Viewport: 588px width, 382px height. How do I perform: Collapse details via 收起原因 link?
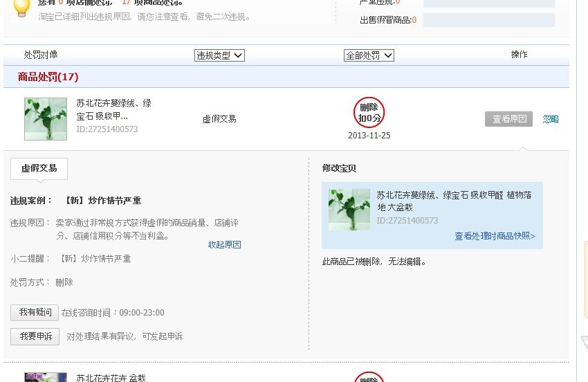pyautogui.click(x=224, y=245)
